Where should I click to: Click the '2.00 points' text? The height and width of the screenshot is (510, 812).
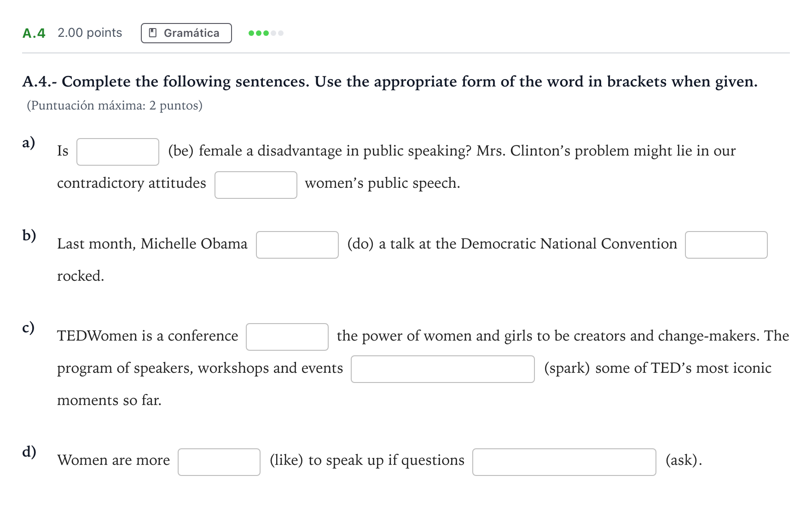(x=90, y=33)
